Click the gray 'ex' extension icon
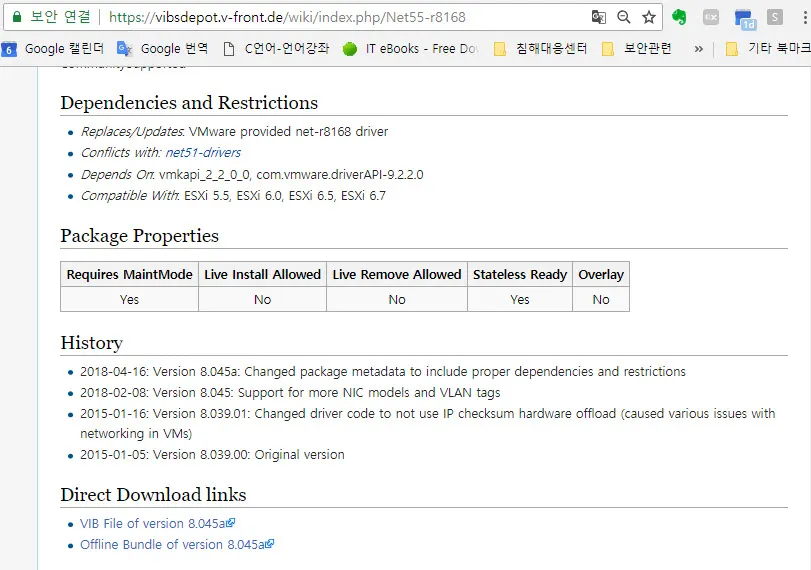Image resolution: width=811 pixels, height=570 pixels. coord(711,17)
